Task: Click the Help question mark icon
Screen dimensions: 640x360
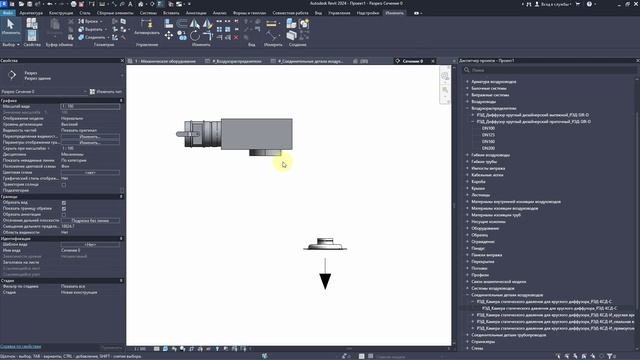Action: click(x=589, y=4)
